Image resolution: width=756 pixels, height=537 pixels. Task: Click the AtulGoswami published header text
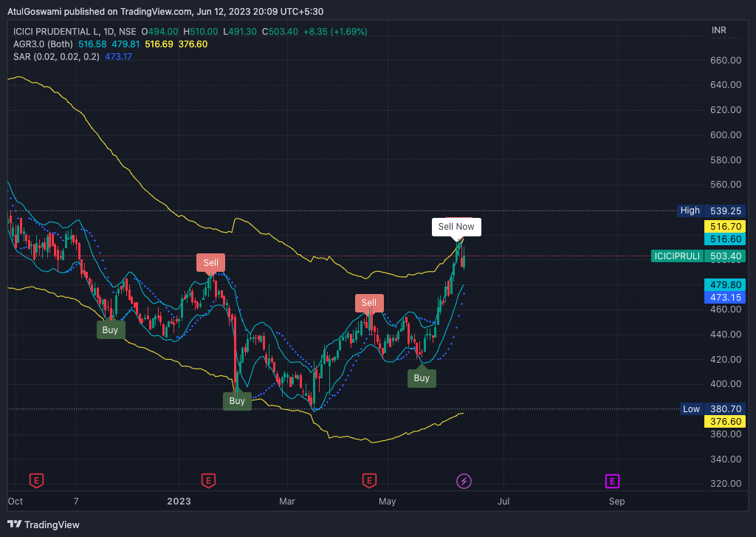(x=165, y=11)
